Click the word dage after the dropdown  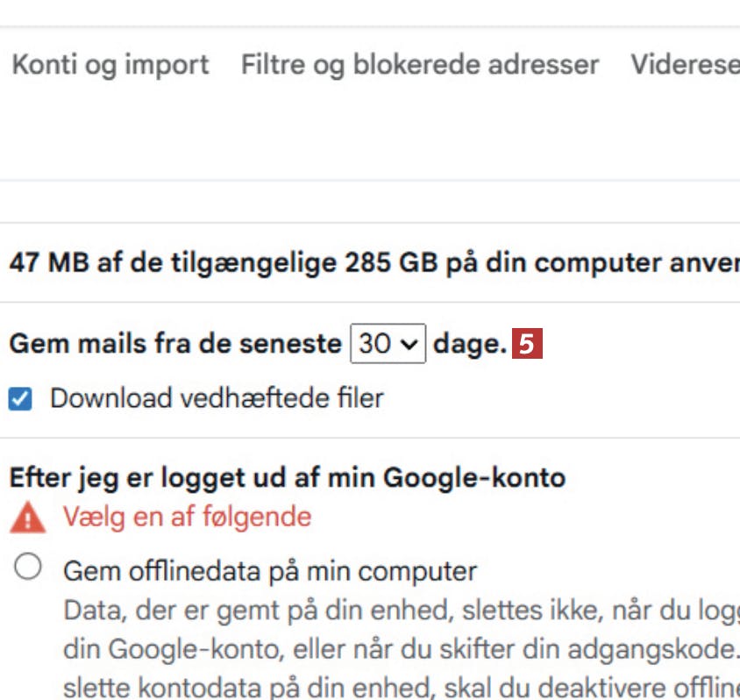469,344
